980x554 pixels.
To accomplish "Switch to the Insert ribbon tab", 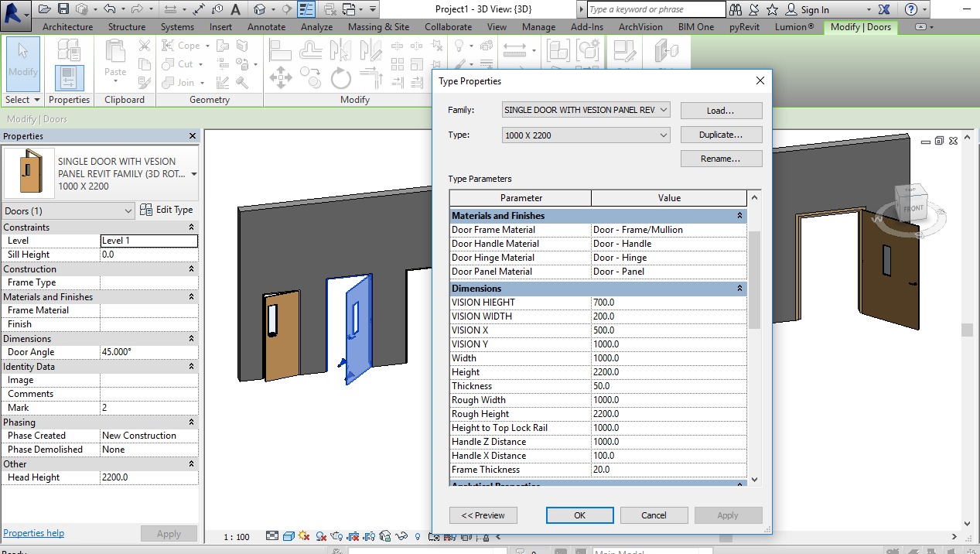I will pyautogui.click(x=220, y=26).
